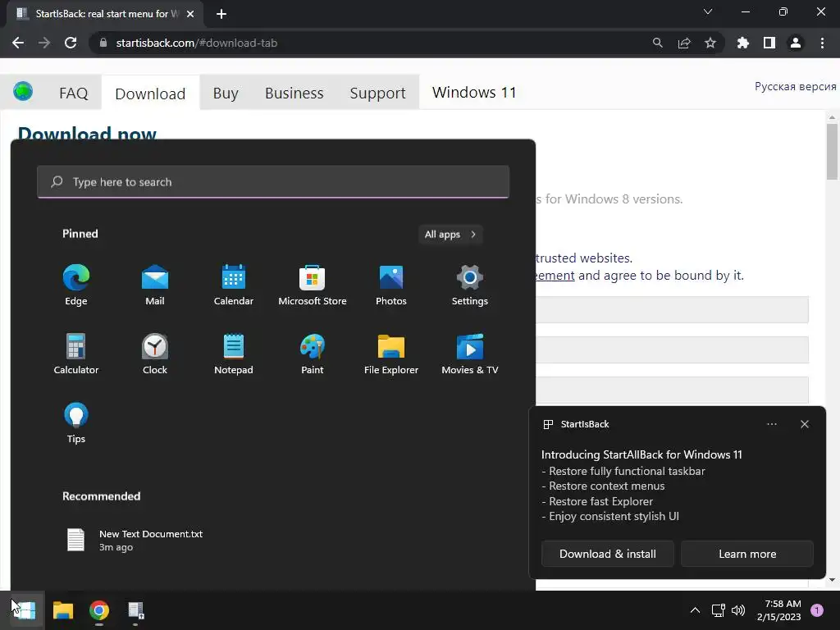Open Chrome side panel icon
This screenshot has height=630, width=840.
[x=769, y=43]
